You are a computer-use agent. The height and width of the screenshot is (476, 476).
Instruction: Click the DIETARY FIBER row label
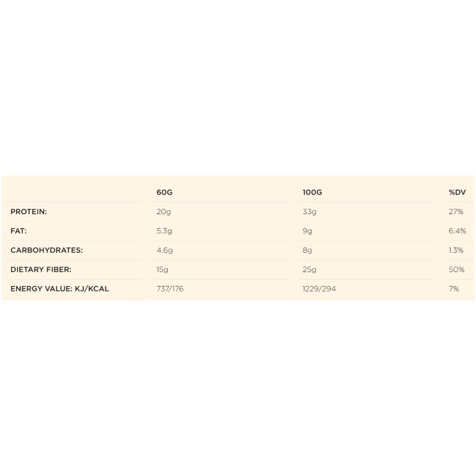tap(40, 270)
